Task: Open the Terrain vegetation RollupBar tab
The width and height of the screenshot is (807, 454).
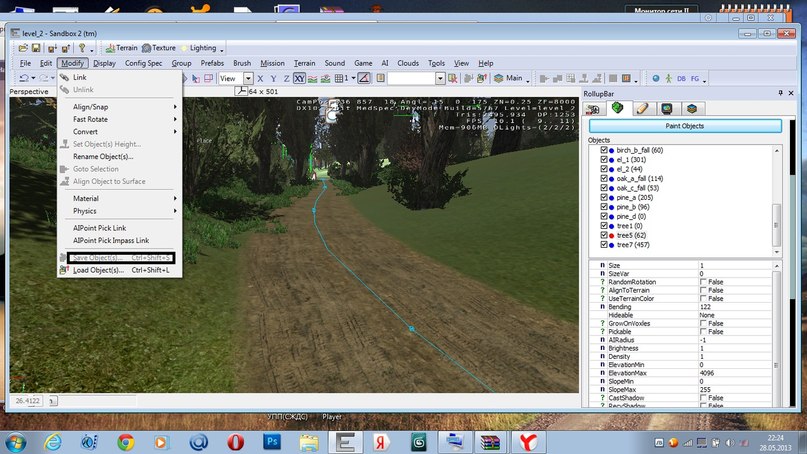Action: click(618, 108)
